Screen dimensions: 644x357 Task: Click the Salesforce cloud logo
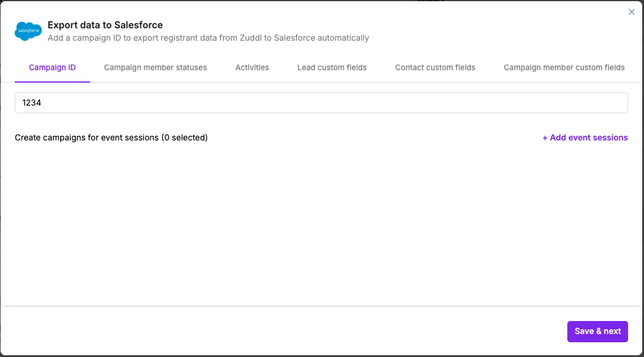pyautogui.click(x=28, y=31)
